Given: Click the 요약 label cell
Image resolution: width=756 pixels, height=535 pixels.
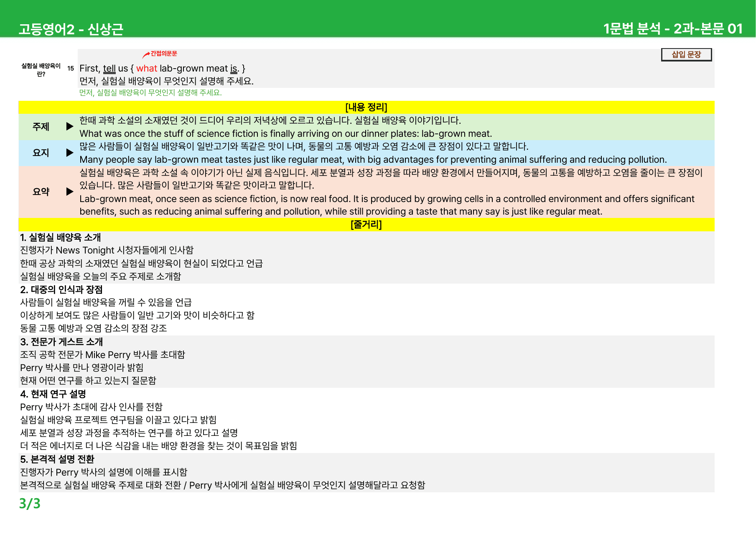Looking at the screenshot, I should (x=41, y=192).
